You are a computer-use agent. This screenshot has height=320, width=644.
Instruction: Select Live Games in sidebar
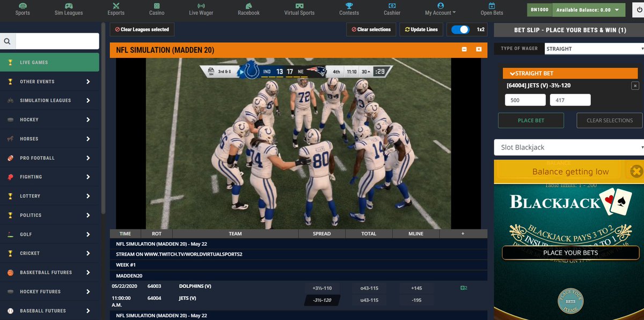pyautogui.click(x=50, y=62)
